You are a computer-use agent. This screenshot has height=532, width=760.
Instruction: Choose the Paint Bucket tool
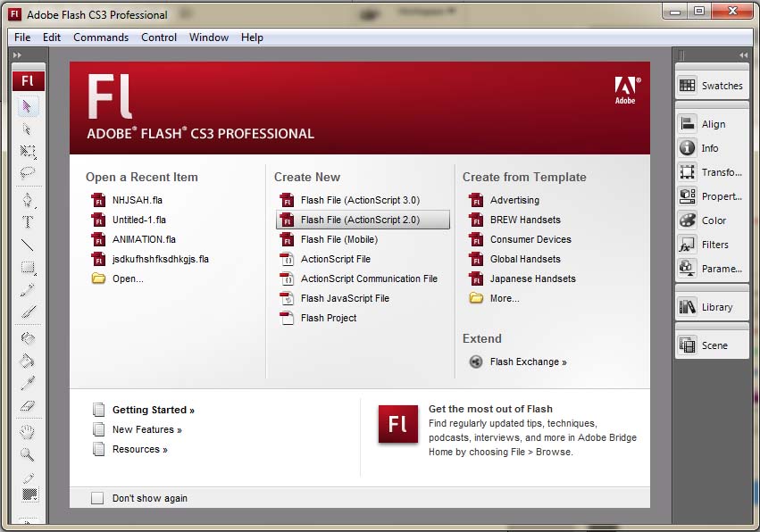point(28,361)
